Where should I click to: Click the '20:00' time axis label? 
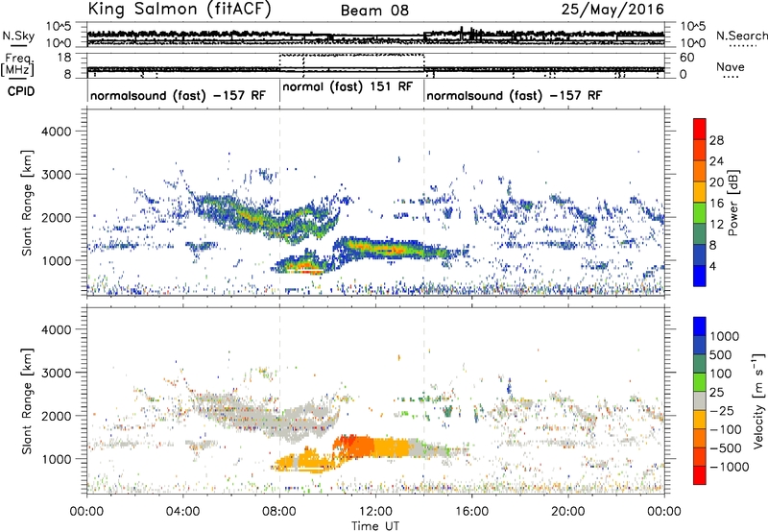tap(568, 512)
